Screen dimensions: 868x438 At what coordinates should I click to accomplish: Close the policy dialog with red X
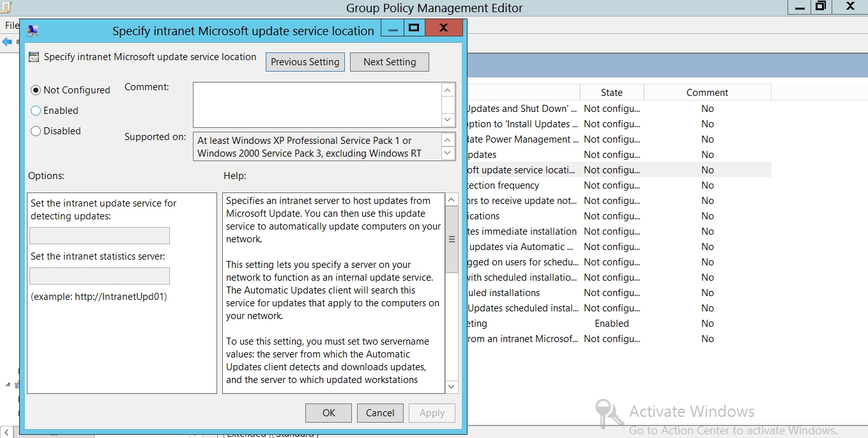coord(443,28)
